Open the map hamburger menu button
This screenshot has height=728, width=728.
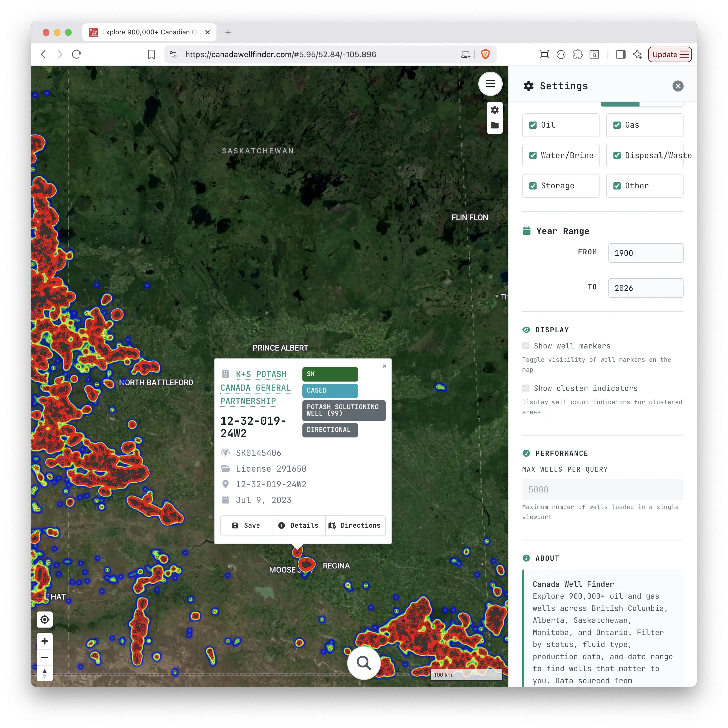point(490,84)
